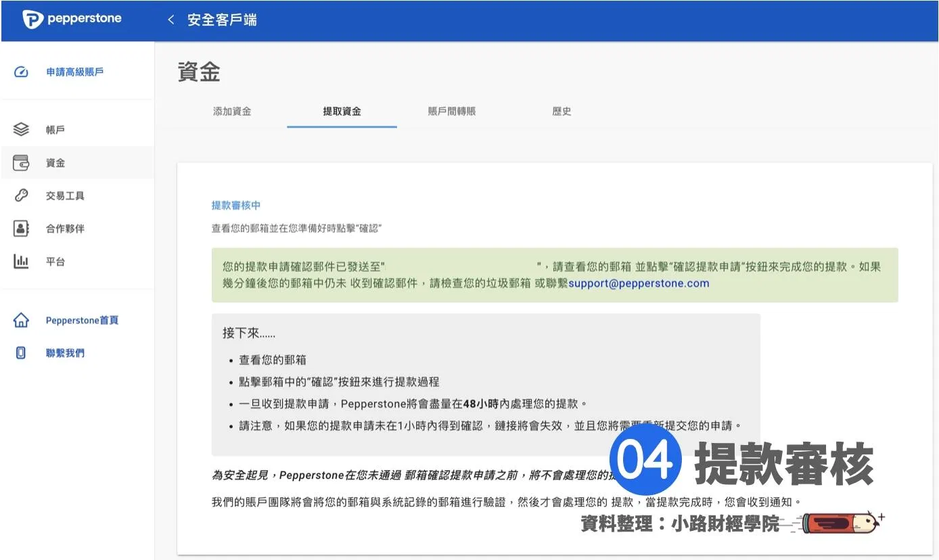Click the bullet starting with 點擊郵箱中的“確認”

click(339, 382)
